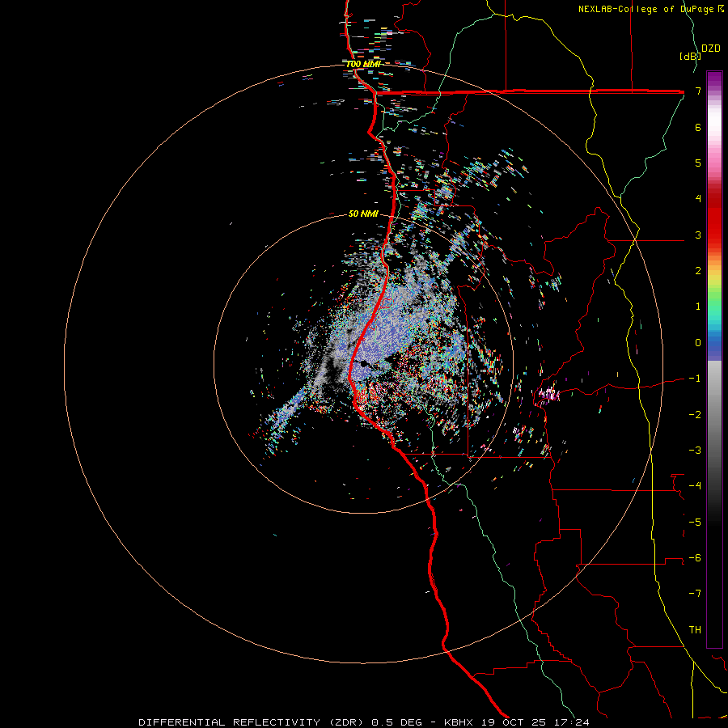Select the -5 value on color scale
Image resolution: width=728 pixels, height=728 pixels.
tap(695, 522)
